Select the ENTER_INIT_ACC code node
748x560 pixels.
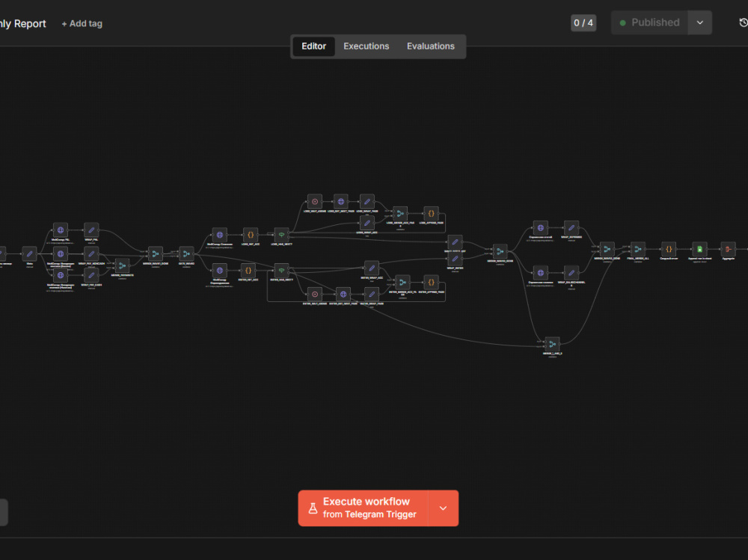pos(248,271)
